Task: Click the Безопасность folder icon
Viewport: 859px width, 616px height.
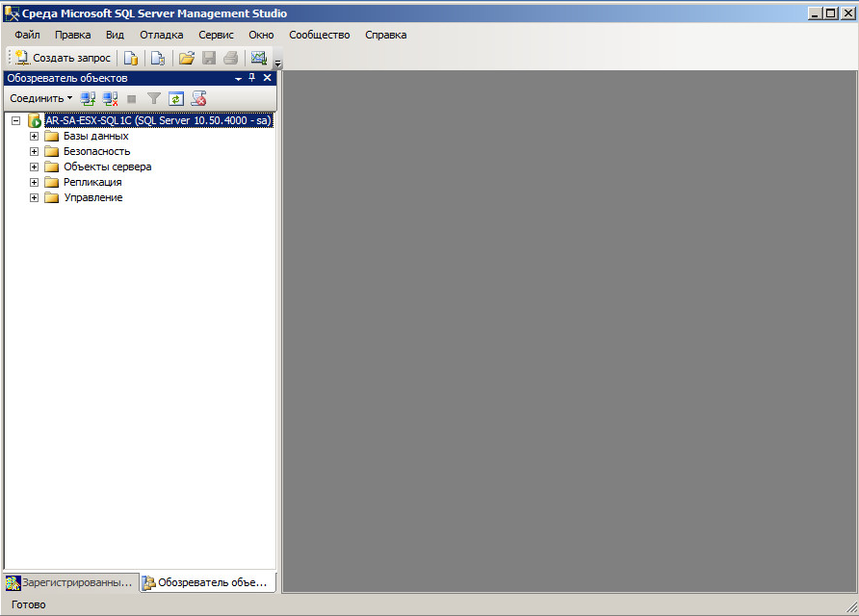Action: click(x=51, y=151)
